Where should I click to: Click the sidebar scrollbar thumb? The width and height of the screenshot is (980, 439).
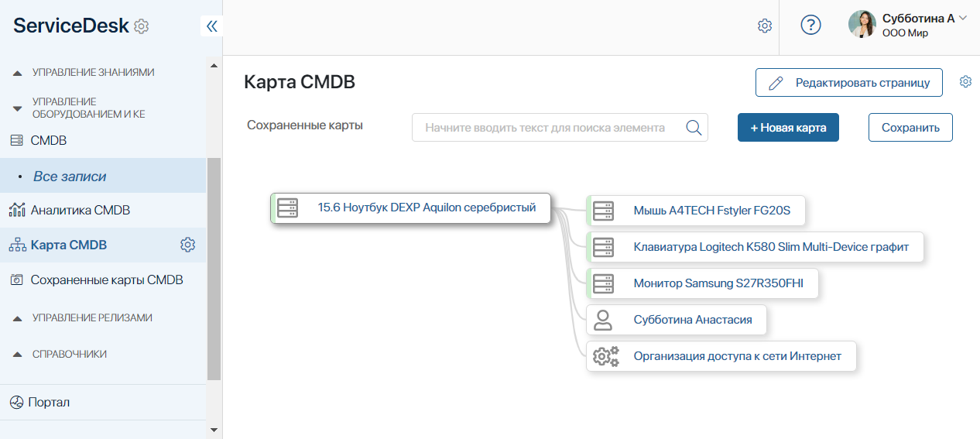pyautogui.click(x=214, y=269)
